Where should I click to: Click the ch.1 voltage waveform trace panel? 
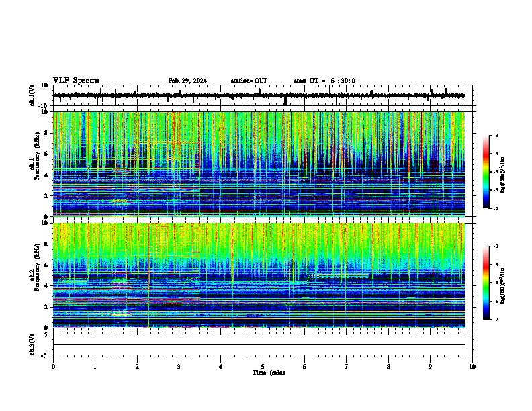pyautogui.click(x=263, y=95)
